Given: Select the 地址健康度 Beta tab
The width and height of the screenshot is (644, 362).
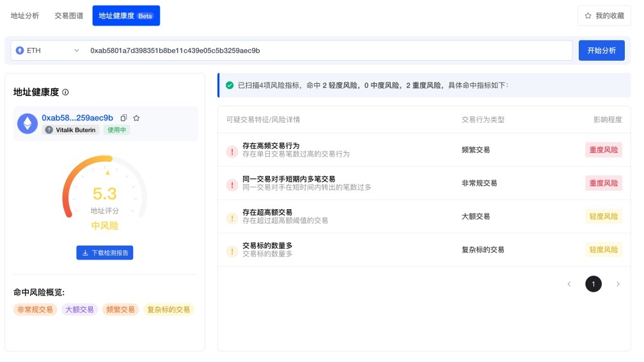Looking at the screenshot, I should [x=126, y=15].
